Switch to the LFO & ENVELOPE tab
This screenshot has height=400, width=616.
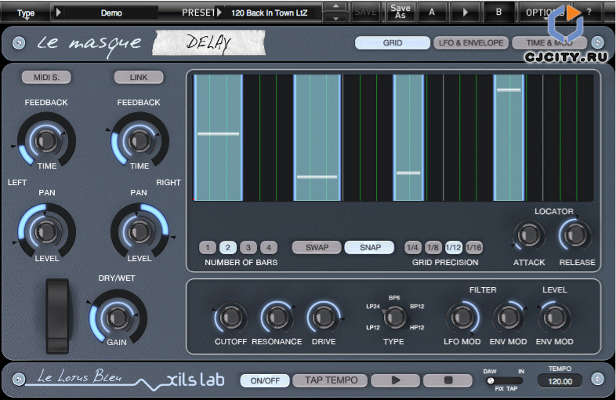(471, 43)
